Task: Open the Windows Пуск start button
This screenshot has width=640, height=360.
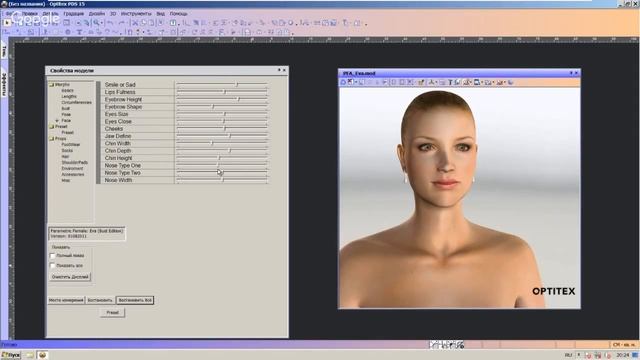Action: 11,355
